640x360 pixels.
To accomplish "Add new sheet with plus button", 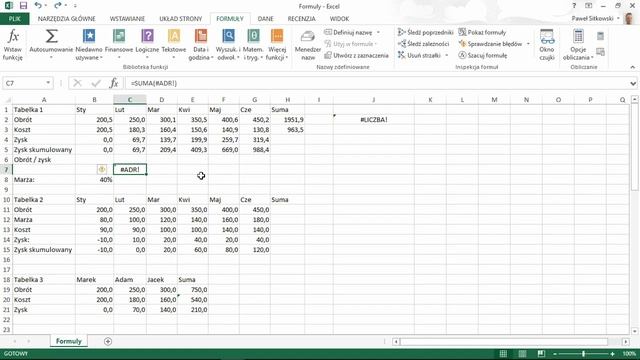I will pos(108,341).
